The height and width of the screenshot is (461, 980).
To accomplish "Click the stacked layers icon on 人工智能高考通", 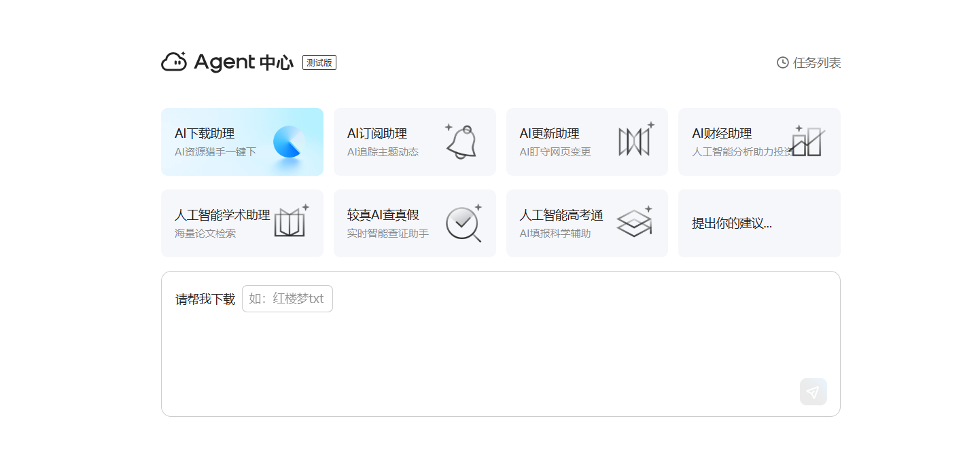I will pyautogui.click(x=634, y=223).
